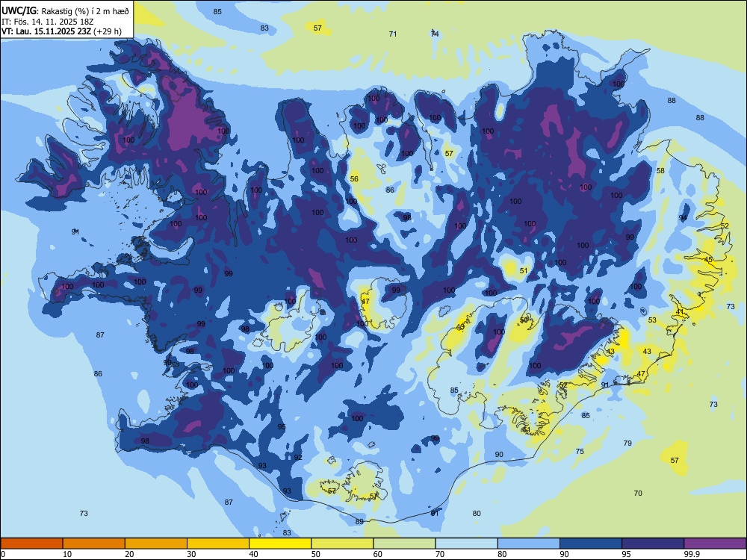Click the legend scale label "20"

point(129,554)
